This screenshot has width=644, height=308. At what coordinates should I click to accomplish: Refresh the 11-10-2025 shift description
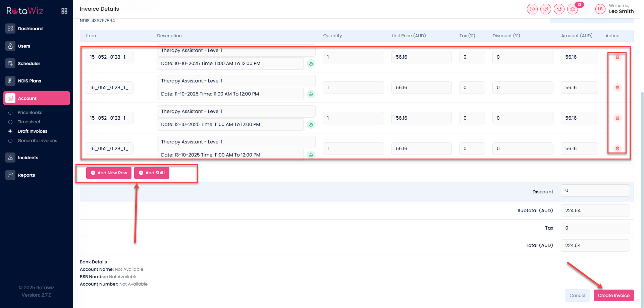311,94
